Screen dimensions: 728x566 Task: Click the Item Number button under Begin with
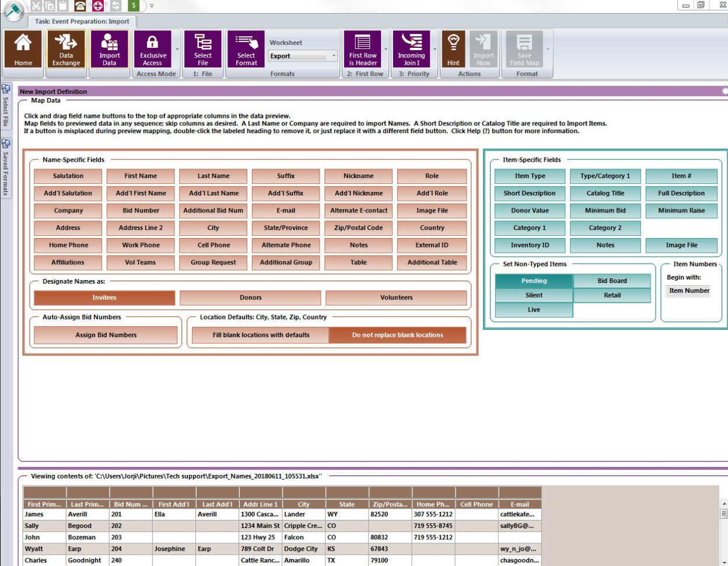point(688,291)
